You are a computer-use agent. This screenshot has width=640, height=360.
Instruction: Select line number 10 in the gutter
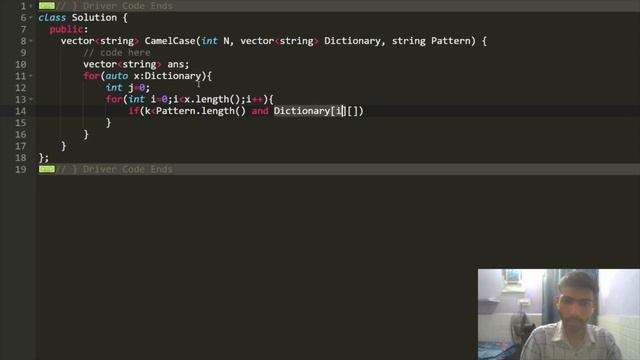pos(21,64)
